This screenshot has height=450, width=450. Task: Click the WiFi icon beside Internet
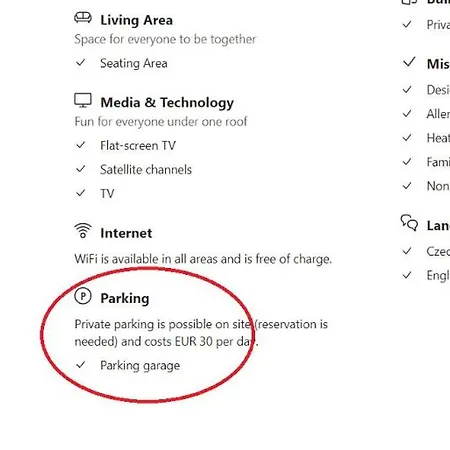pyautogui.click(x=83, y=231)
